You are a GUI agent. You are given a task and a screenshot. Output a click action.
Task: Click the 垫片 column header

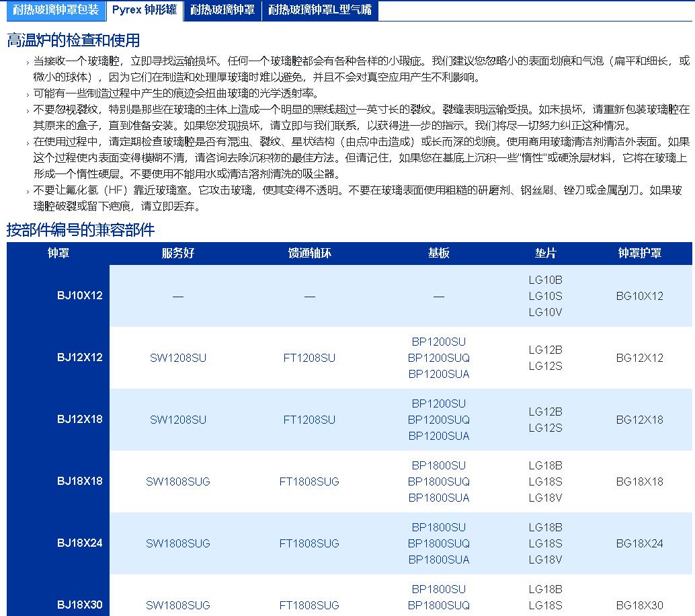(546, 254)
